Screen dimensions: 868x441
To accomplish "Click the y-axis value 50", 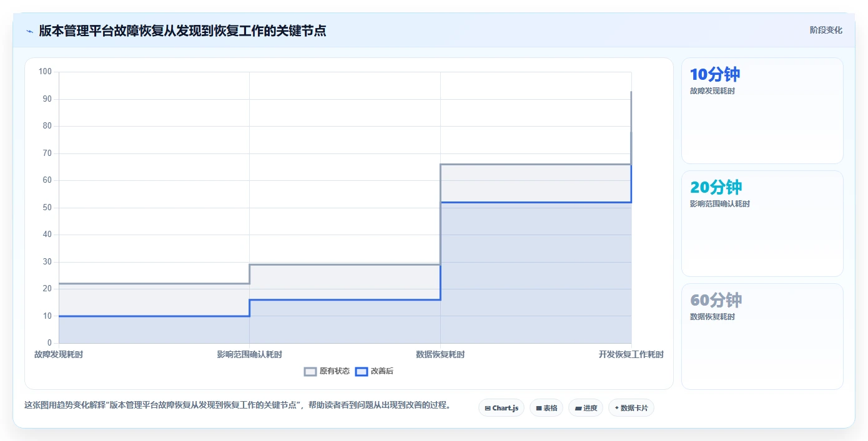I will pos(47,208).
